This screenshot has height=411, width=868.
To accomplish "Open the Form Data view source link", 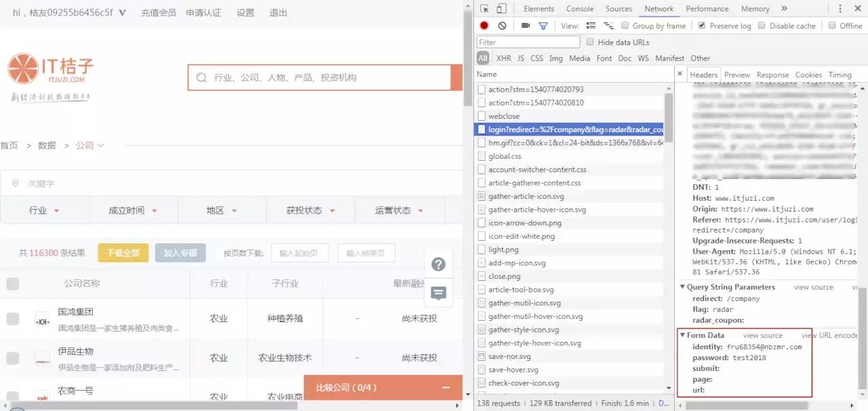I will pyautogui.click(x=764, y=335).
